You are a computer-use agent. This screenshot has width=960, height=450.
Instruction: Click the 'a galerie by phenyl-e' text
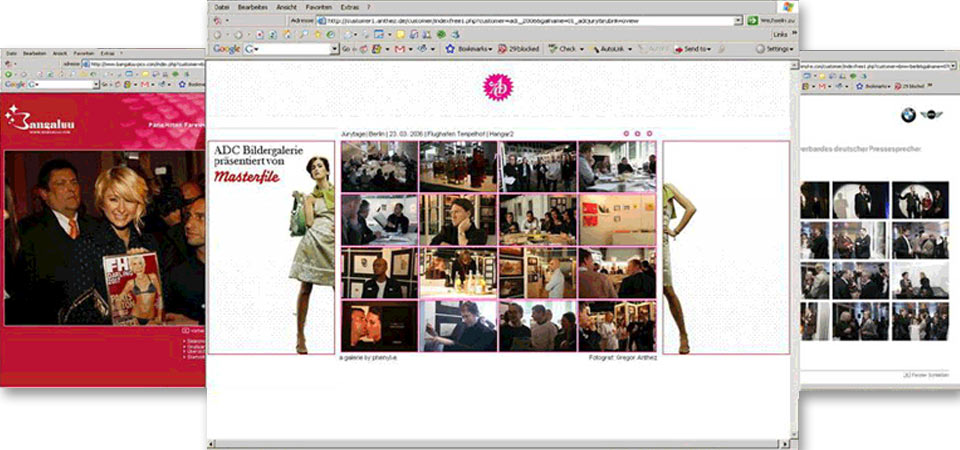(x=368, y=358)
